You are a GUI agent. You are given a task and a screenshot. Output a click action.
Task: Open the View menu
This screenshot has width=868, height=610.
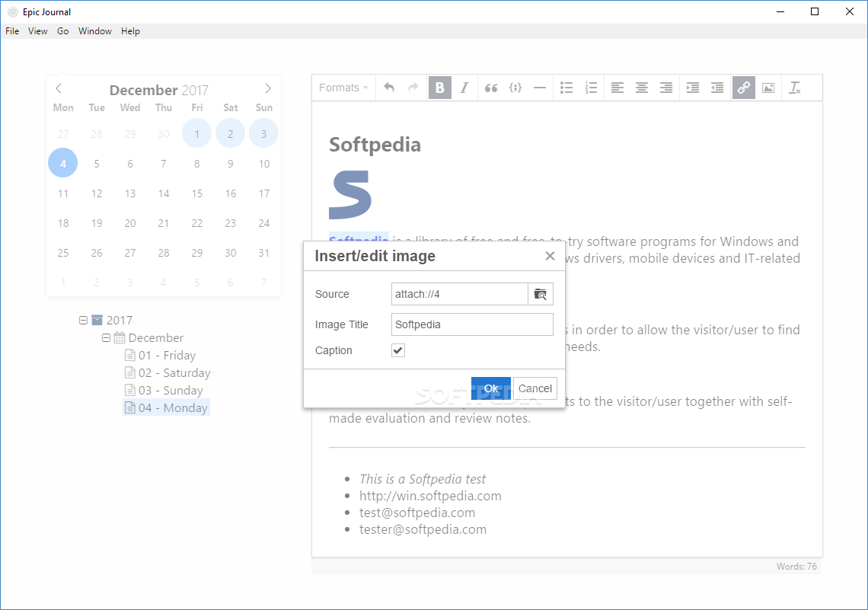point(37,31)
